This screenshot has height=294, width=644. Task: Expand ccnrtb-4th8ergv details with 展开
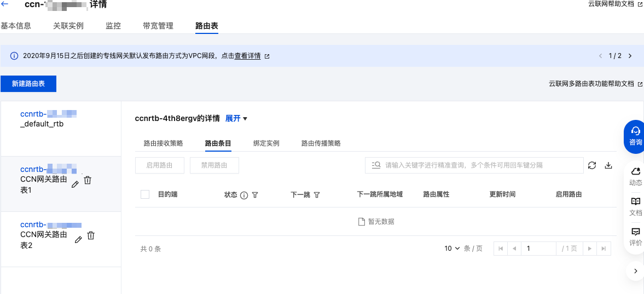point(236,118)
